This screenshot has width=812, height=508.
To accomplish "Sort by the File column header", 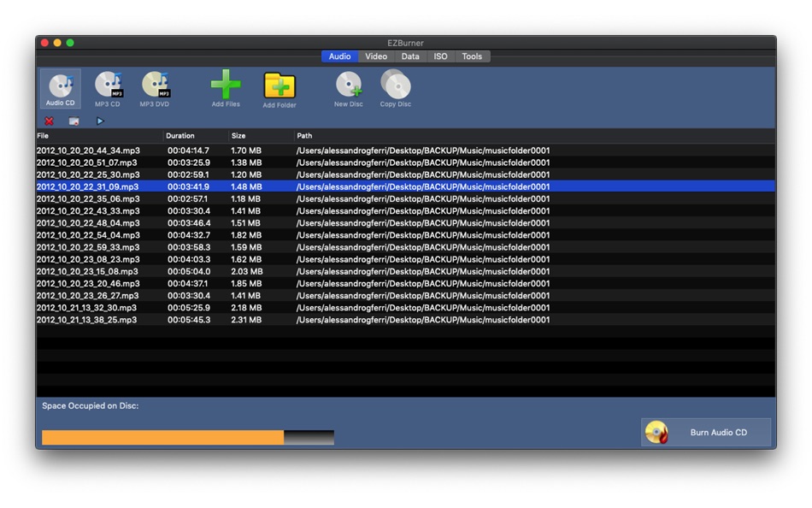I will pos(99,136).
